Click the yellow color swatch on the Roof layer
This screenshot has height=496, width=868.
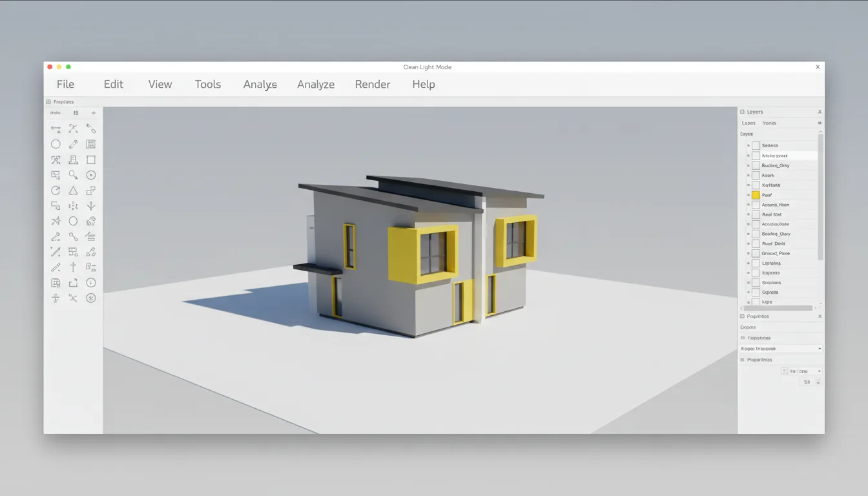[x=756, y=194]
